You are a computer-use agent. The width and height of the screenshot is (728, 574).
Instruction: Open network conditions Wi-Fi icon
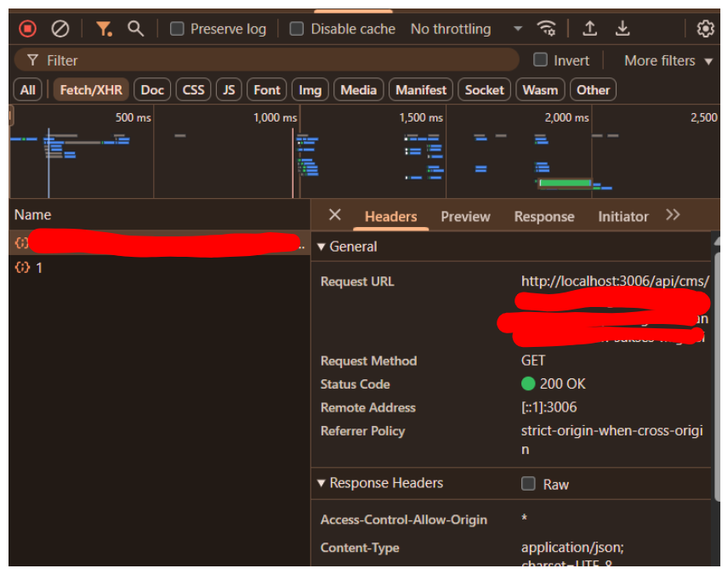546,29
